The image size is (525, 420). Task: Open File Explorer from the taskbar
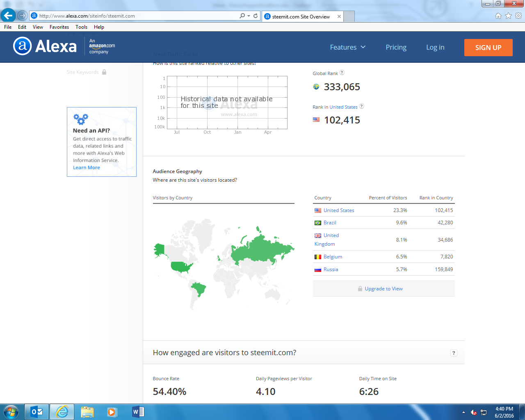(87, 412)
